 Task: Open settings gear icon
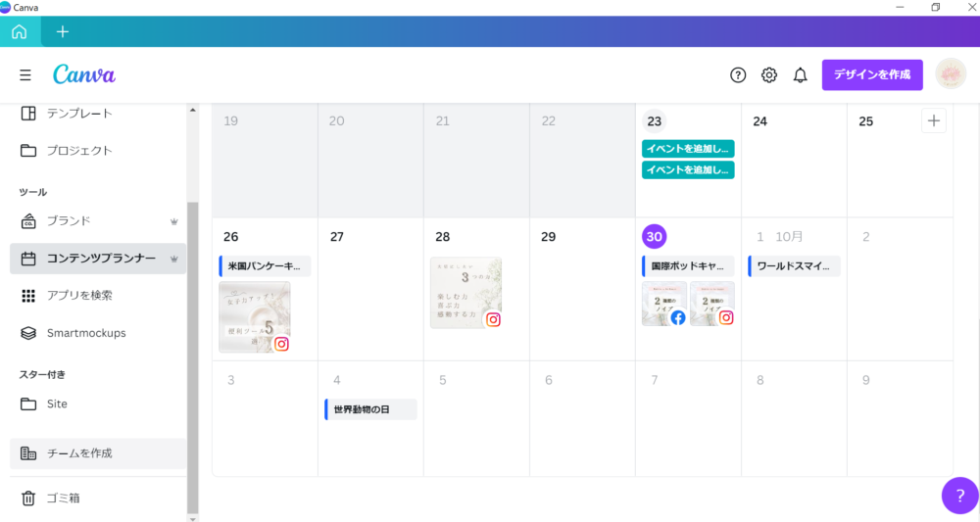coord(769,75)
